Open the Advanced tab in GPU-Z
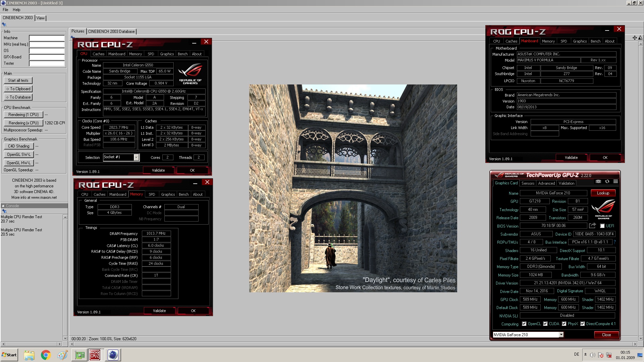Image resolution: width=644 pixels, height=362 pixels. (546, 183)
